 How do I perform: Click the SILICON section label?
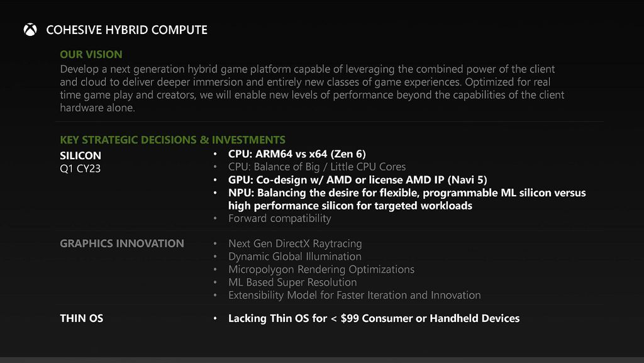click(x=80, y=155)
